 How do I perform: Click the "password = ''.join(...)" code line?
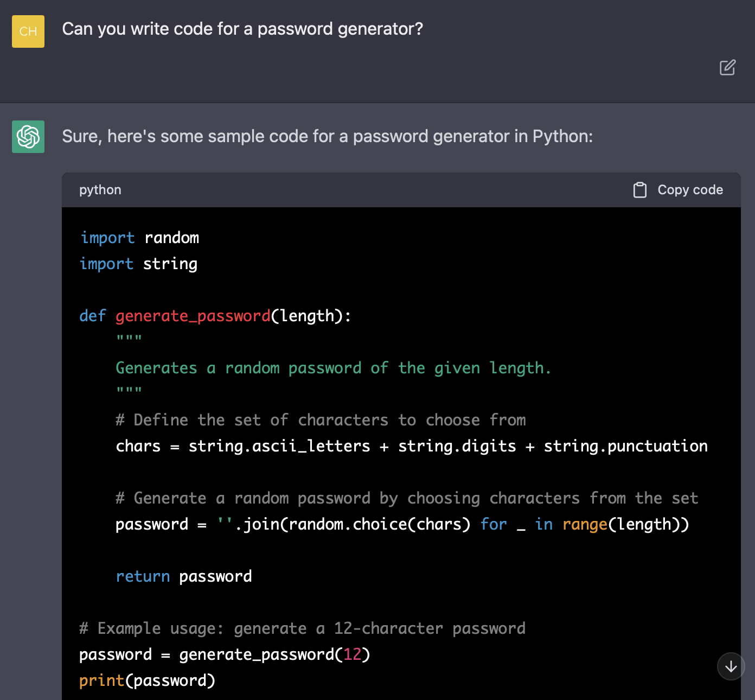[402, 524]
